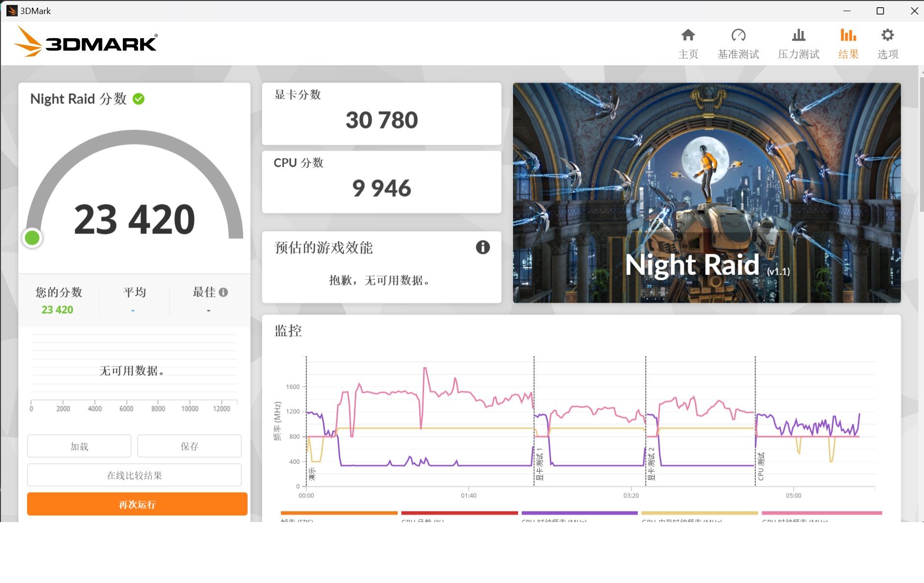Click the 显卡分数 value 30 780
This screenshot has width=924, height=583.
pos(381,120)
